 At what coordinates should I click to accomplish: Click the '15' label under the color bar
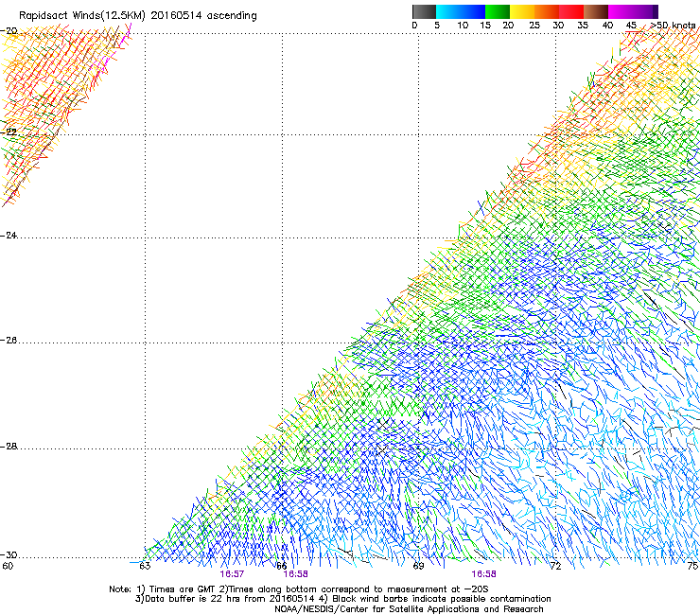pyautogui.click(x=485, y=26)
